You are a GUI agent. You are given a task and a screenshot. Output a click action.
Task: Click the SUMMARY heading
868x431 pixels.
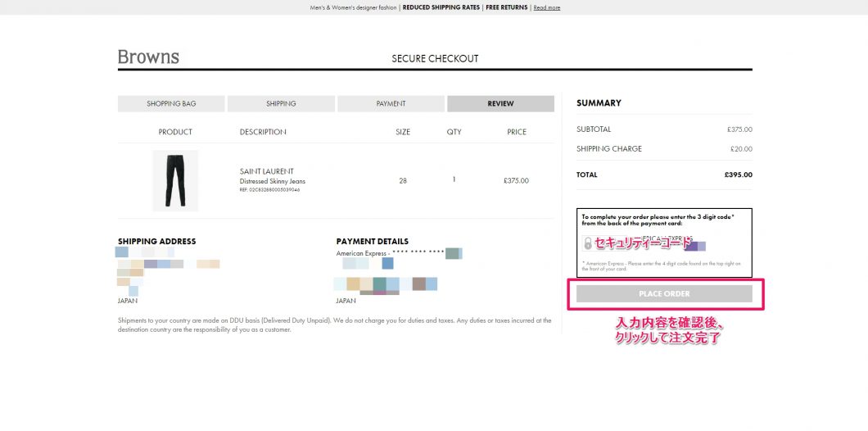(x=599, y=103)
